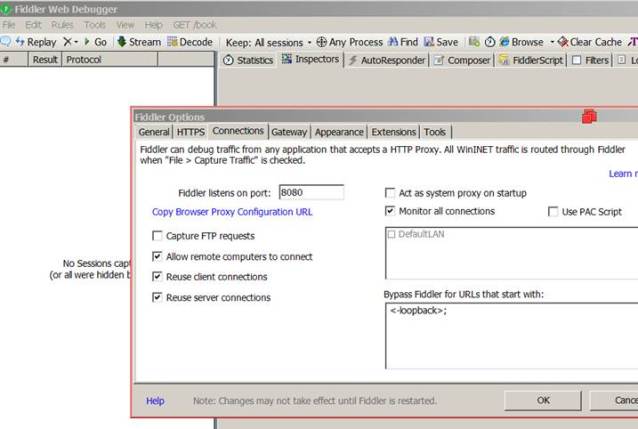The image size is (638, 429).
Task: Open Tools tab in Fiddler Options
Action: click(x=435, y=132)
